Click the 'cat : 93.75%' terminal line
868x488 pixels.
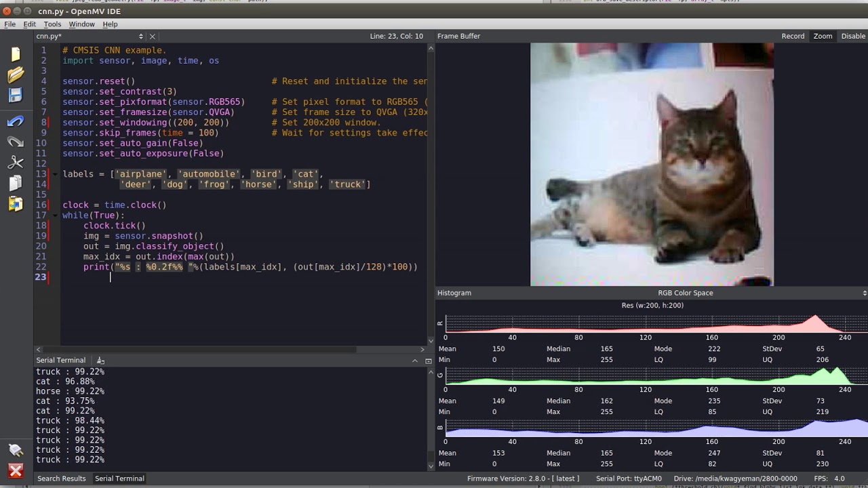tap(65, 401)
